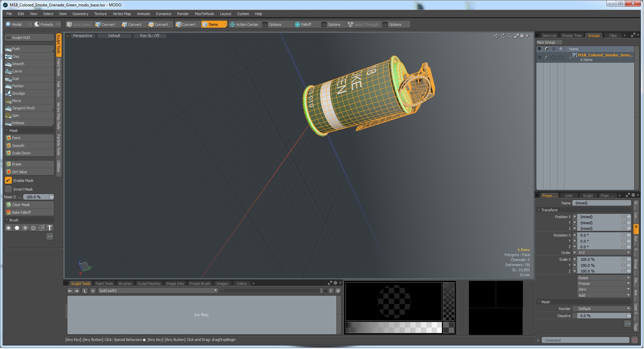Select the Smudge sculpt tool

click(29, 93)
